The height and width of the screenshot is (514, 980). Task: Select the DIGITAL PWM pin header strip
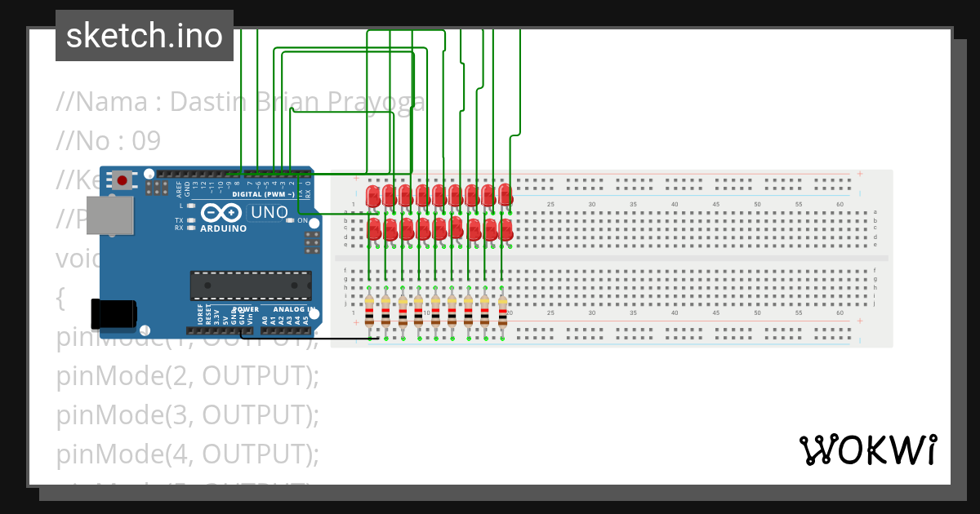point(245,175)
